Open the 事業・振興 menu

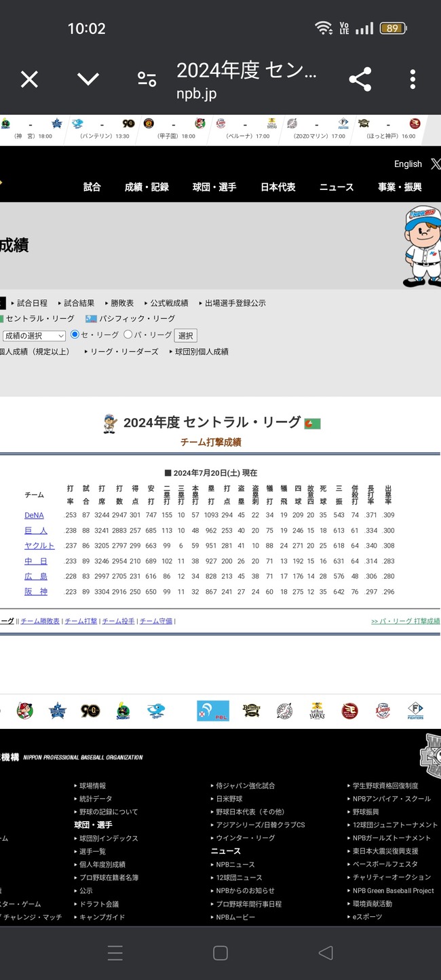pos(400,187)
